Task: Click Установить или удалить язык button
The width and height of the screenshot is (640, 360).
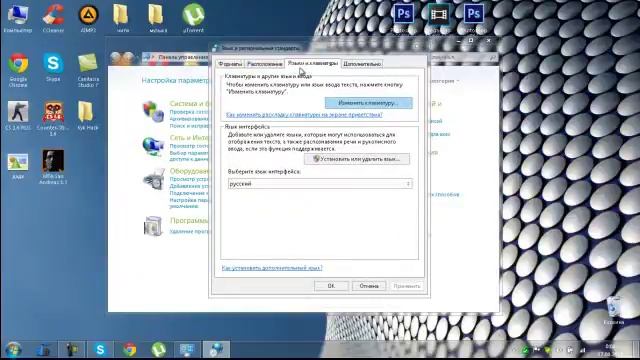Action: coord(357,159)
